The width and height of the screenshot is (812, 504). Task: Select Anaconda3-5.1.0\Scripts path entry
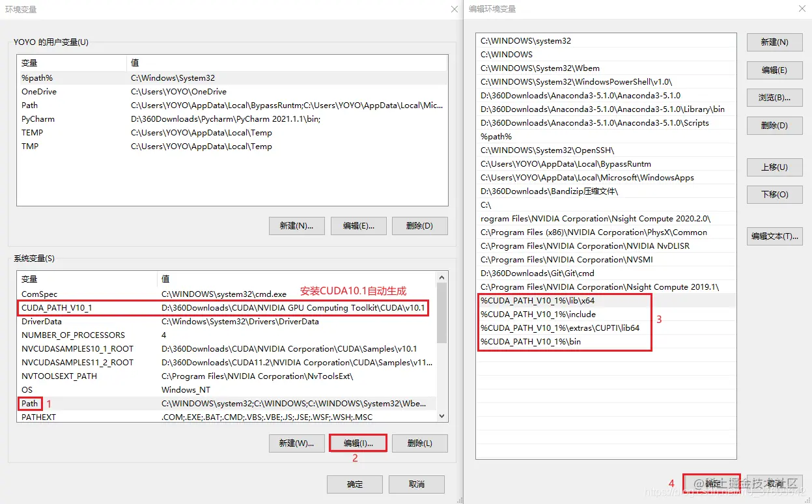pos(606,122)
